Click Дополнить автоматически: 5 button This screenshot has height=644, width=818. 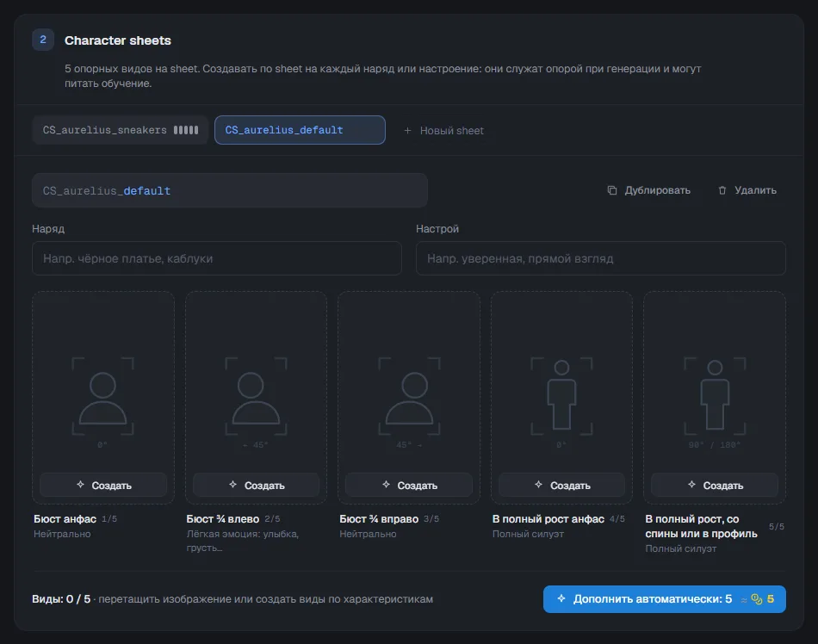[664, 599]
